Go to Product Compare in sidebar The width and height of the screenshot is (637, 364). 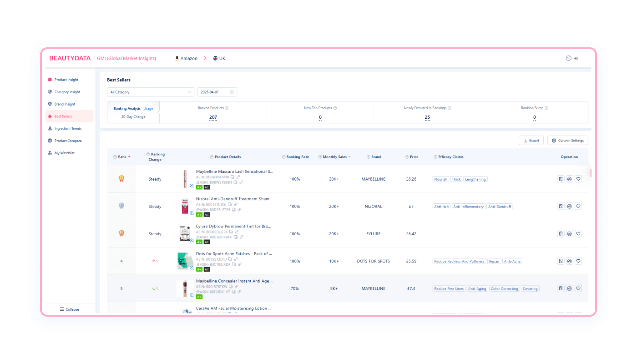pos(69,141)
